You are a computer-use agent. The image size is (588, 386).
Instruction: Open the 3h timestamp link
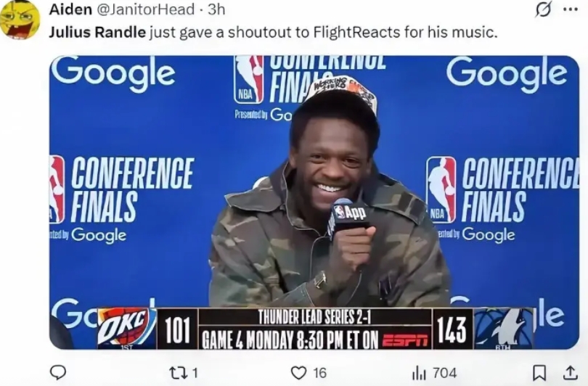(x=216, y=9)
